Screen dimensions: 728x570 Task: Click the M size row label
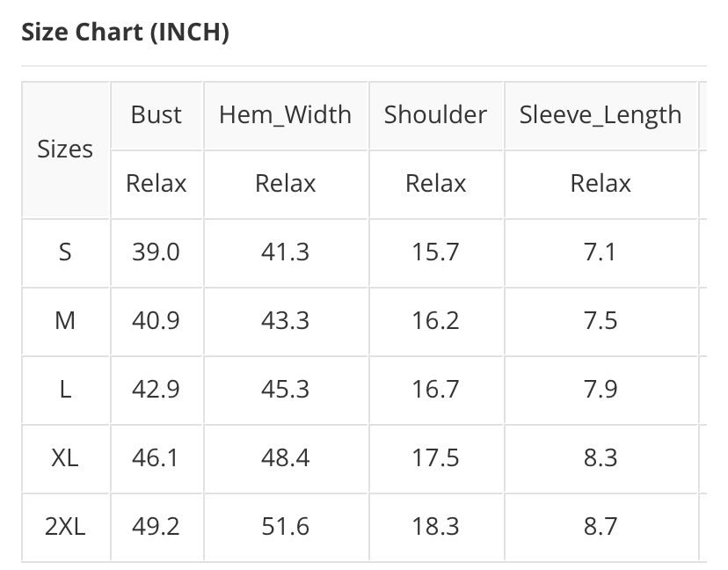(x=65, y=321)
